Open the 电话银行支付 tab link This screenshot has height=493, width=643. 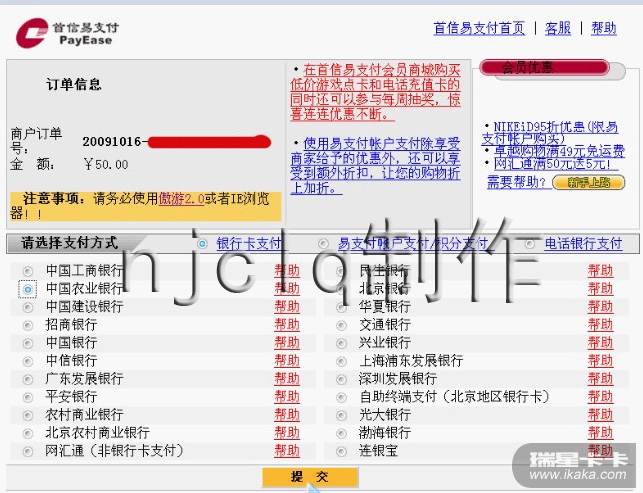coord(583,244)
